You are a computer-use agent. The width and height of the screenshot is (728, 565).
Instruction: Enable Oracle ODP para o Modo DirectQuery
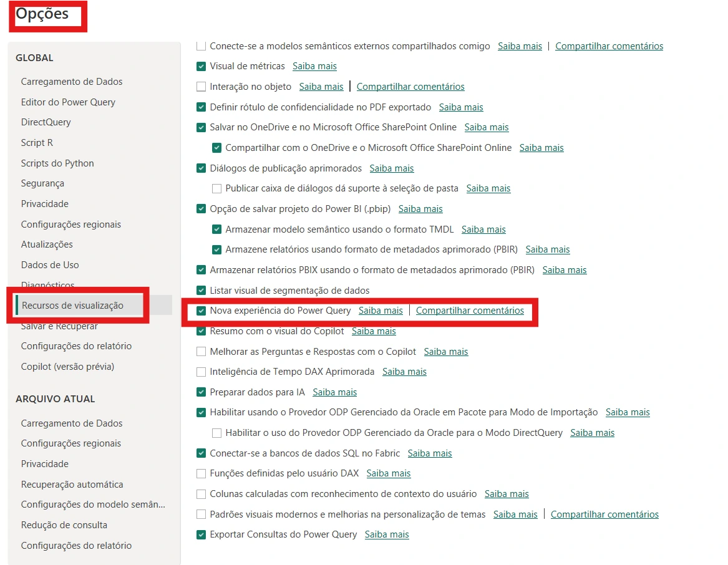[x=216, y=433]
